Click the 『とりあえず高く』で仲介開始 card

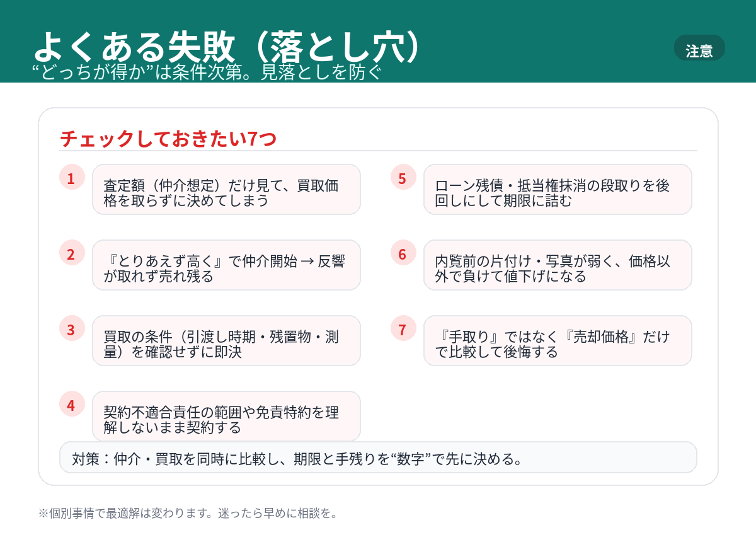(x=226, y=265)
